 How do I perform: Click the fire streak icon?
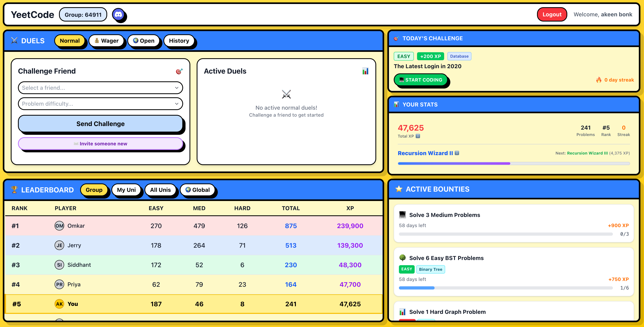(599, 80)
